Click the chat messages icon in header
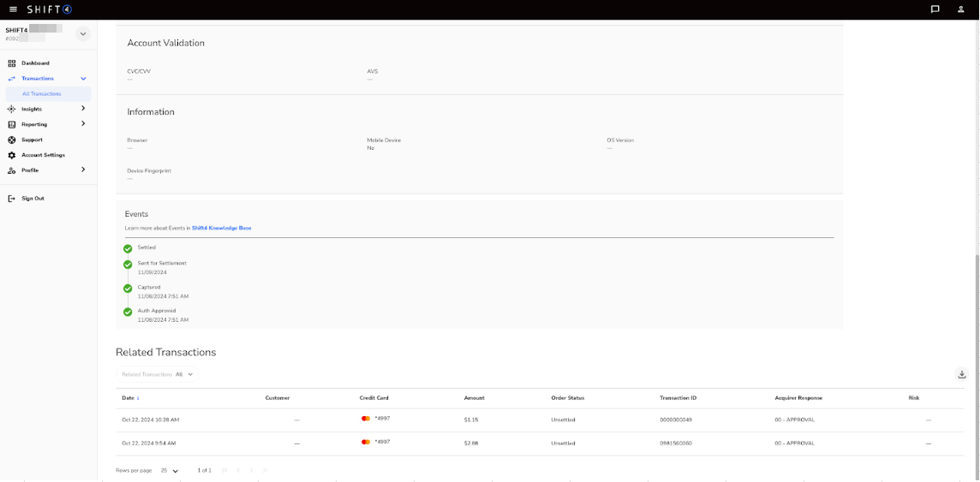The height and width of the screenshot is (482, 980). coord(935,9)
